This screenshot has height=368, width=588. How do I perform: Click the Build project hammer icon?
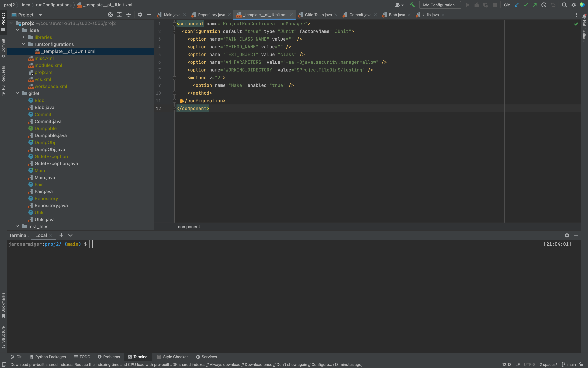click(412, 5)
